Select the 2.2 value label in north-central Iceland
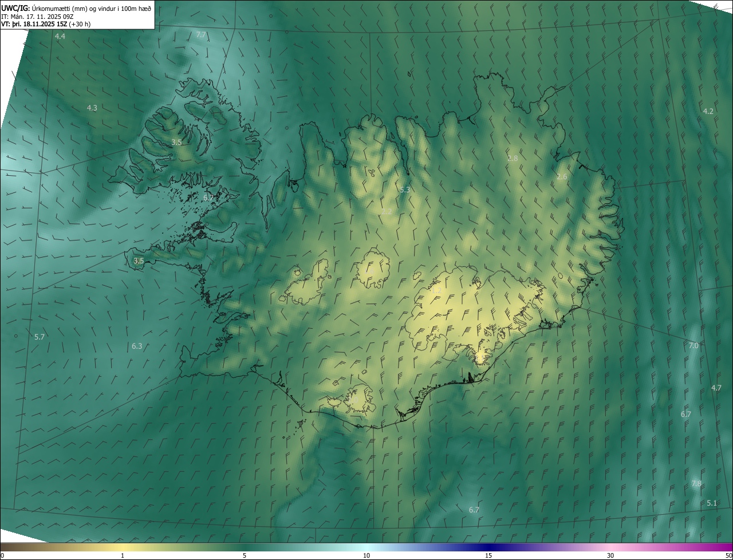 (x=387, y=211)
